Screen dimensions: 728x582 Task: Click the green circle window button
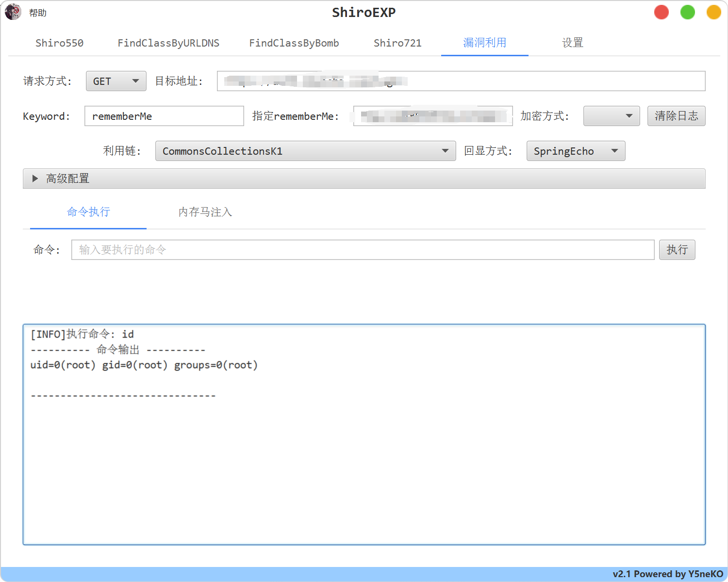(687, 12)
